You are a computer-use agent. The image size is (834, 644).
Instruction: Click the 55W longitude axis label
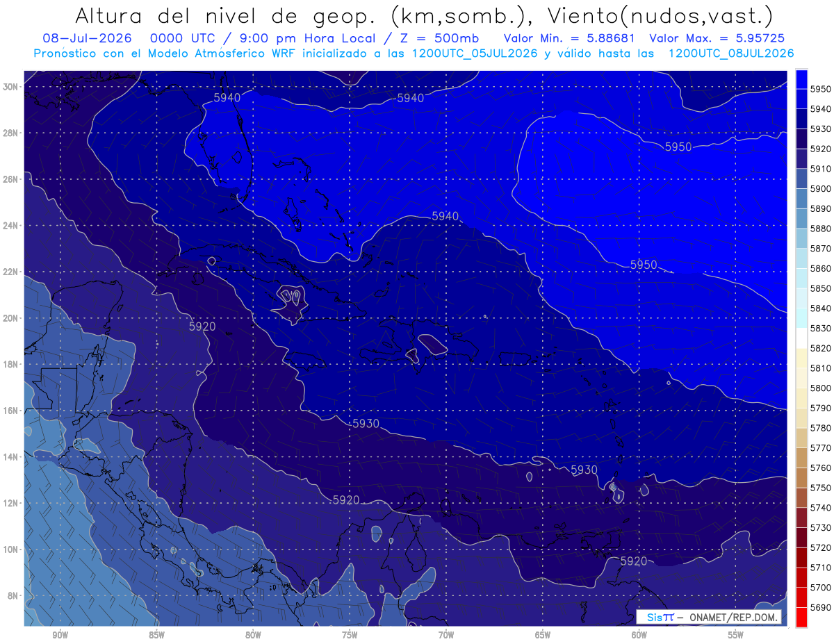click(x=736, y=636)
